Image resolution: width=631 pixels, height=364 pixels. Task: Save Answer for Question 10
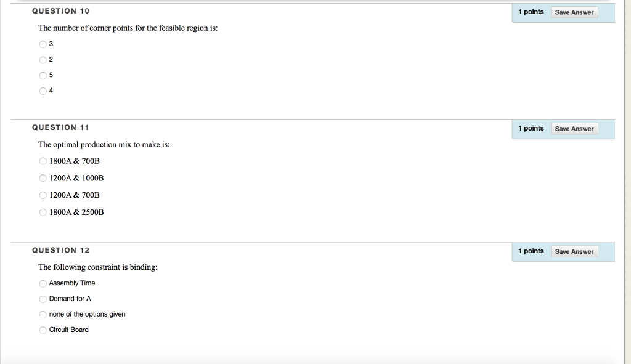click(x=574, y=12)
